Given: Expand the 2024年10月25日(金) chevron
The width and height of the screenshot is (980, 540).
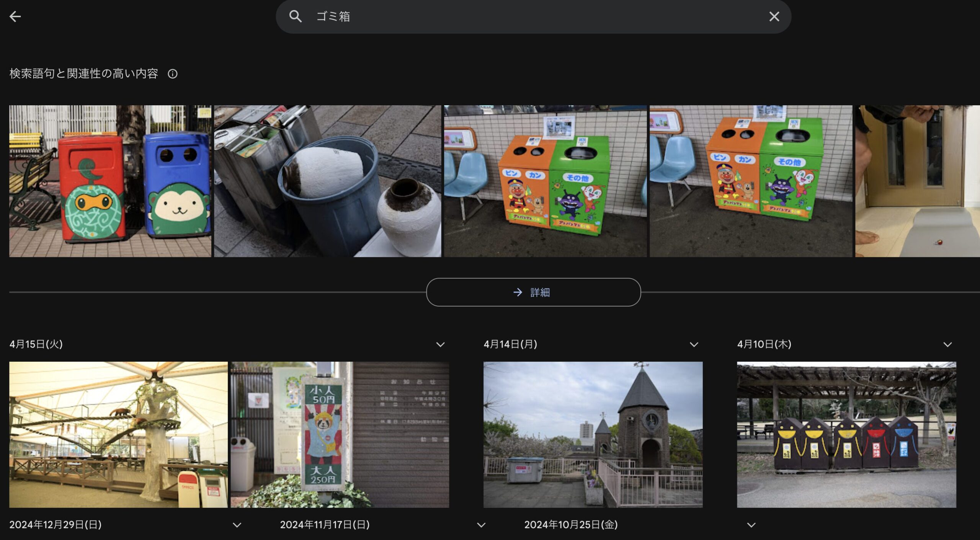Looking at the screenshot, I should 751,525.
